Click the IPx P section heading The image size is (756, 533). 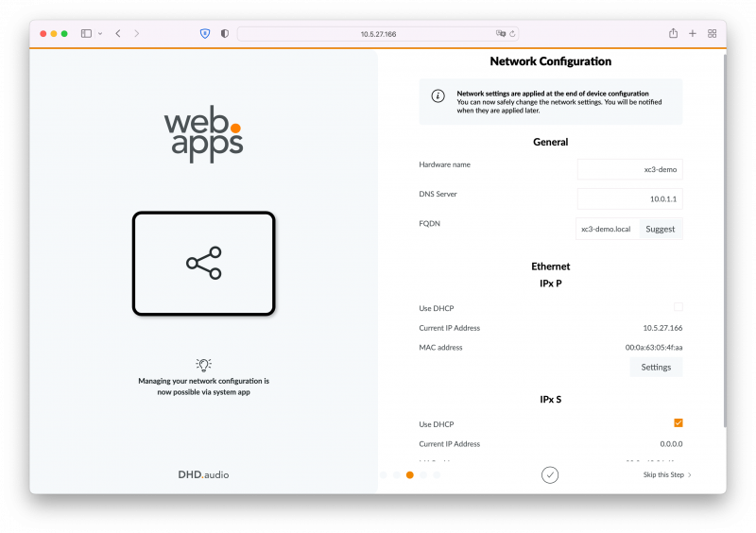[x=551, y=284]
